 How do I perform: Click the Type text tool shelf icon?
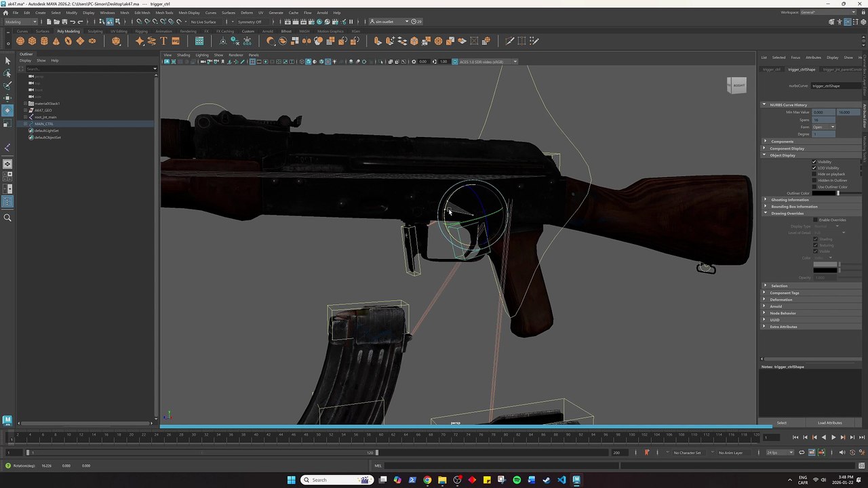click(x=163, y=41)
